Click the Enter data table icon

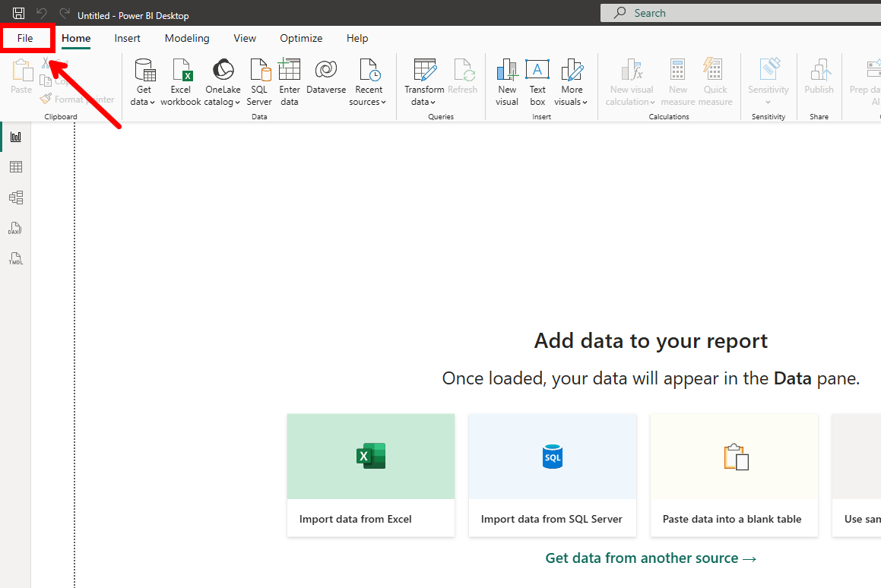290,70
